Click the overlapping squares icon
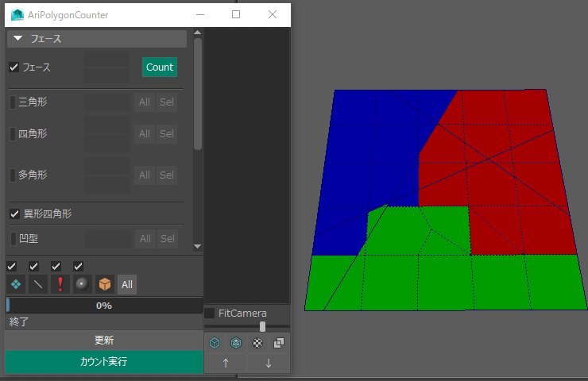Screen dimensions: 588x381 [279, 343]
